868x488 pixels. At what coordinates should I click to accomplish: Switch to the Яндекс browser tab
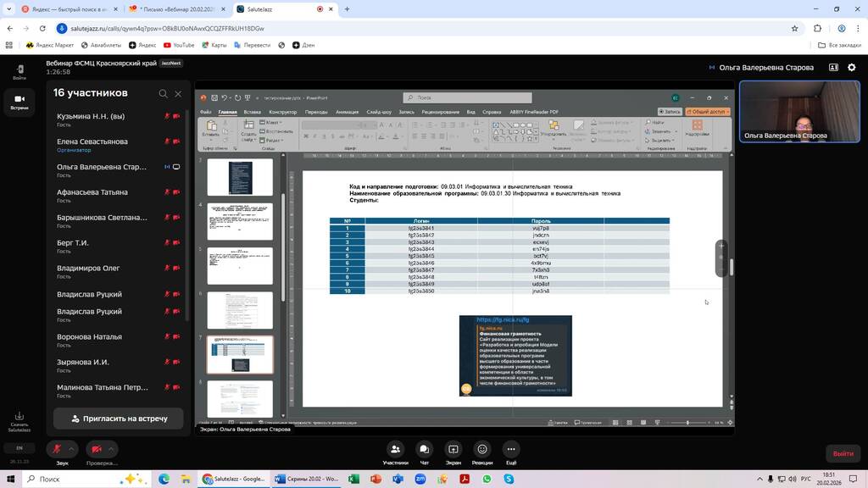point(68,9)
